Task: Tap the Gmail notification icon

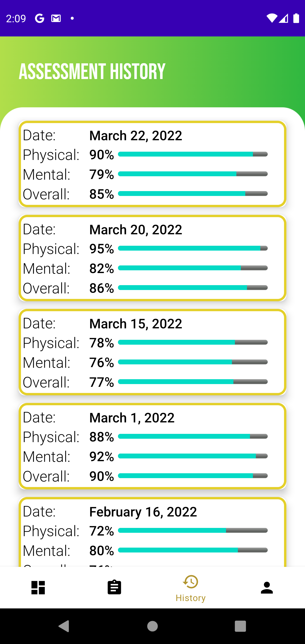Action: click(x=56, y=18)
